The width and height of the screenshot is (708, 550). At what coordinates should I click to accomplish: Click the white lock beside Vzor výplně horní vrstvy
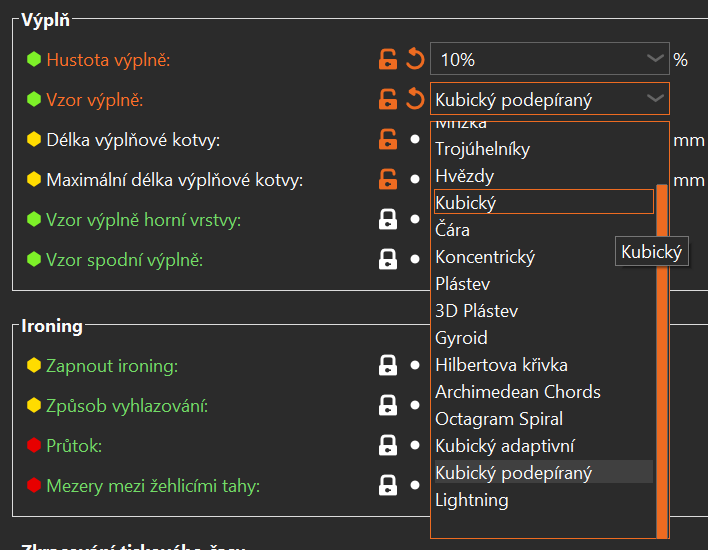point(387,220)
